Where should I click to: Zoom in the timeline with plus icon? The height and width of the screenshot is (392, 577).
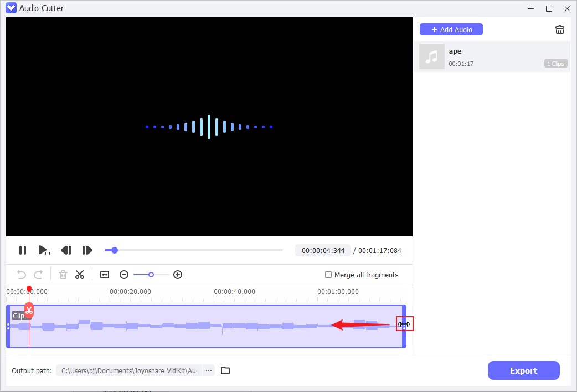tap(178, 275)
